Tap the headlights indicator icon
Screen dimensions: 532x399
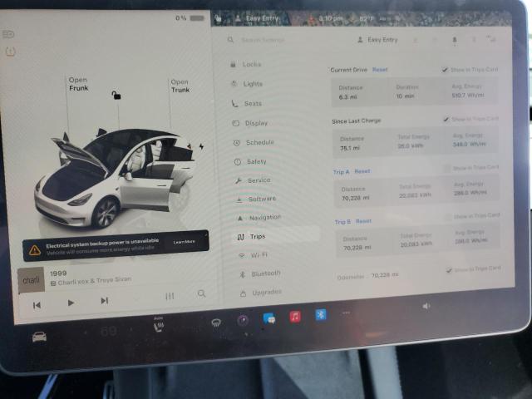(8, 34)
